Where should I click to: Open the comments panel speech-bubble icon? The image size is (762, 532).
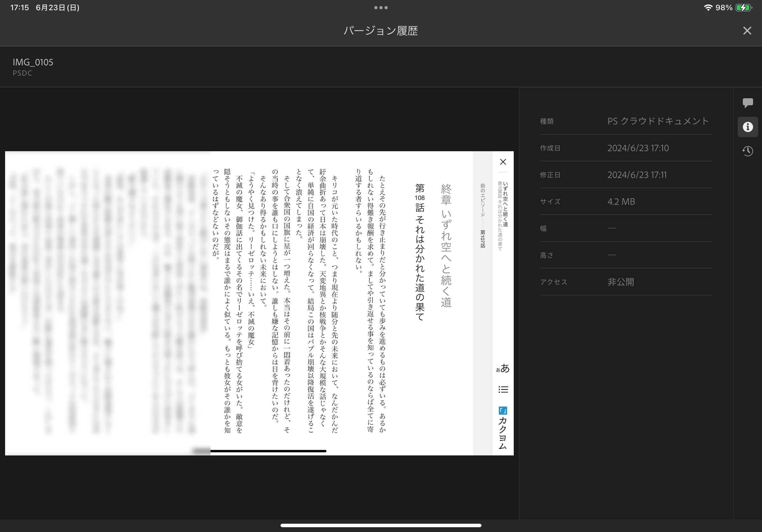[747, 103]
